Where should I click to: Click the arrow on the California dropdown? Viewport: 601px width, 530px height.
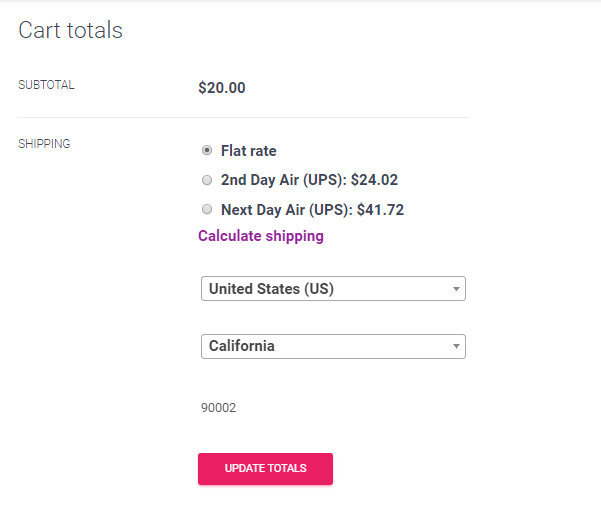456,346
